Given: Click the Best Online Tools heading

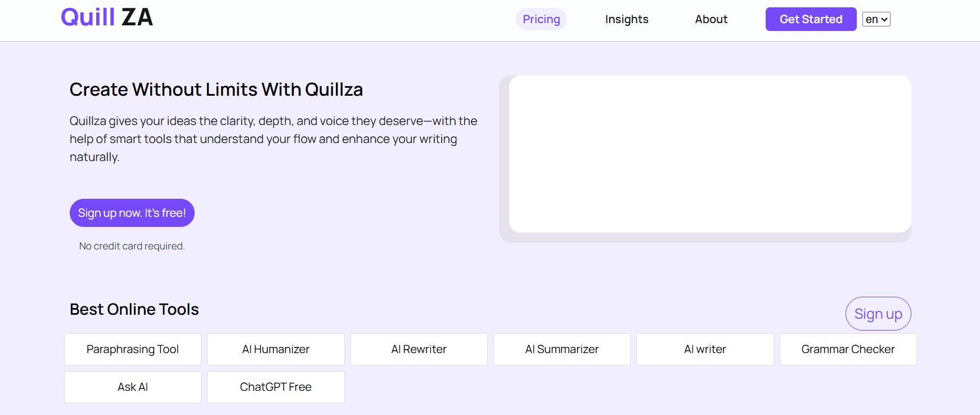Looking at the screenshot, I should coord(134,309).
